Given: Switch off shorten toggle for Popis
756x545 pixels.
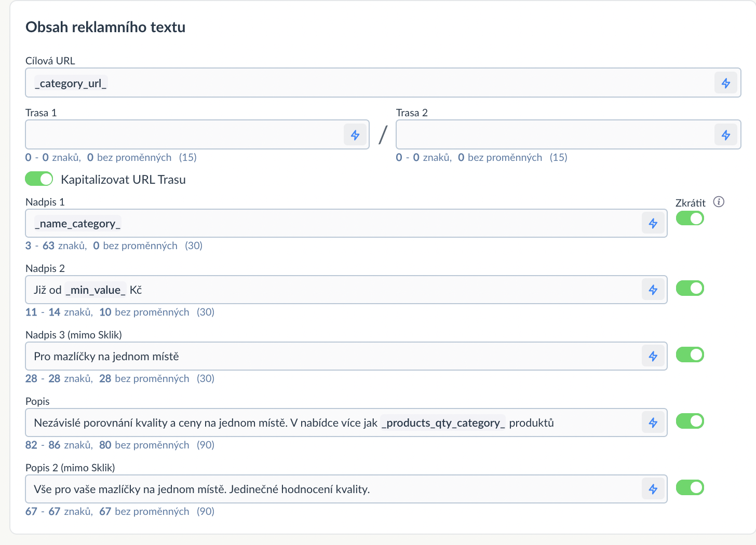Looking at the screenshot, I should click(x=690, y=421).
